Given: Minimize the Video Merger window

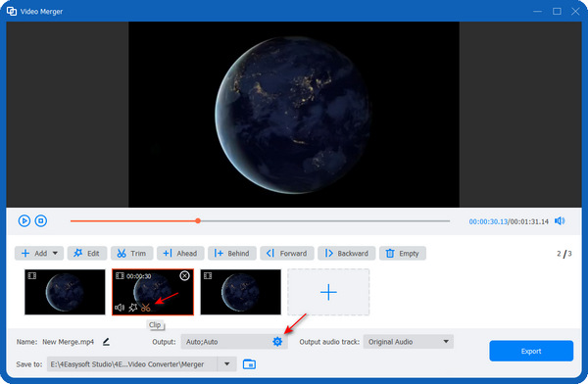Looking at the screenshot, I should [x=537, y=11].
